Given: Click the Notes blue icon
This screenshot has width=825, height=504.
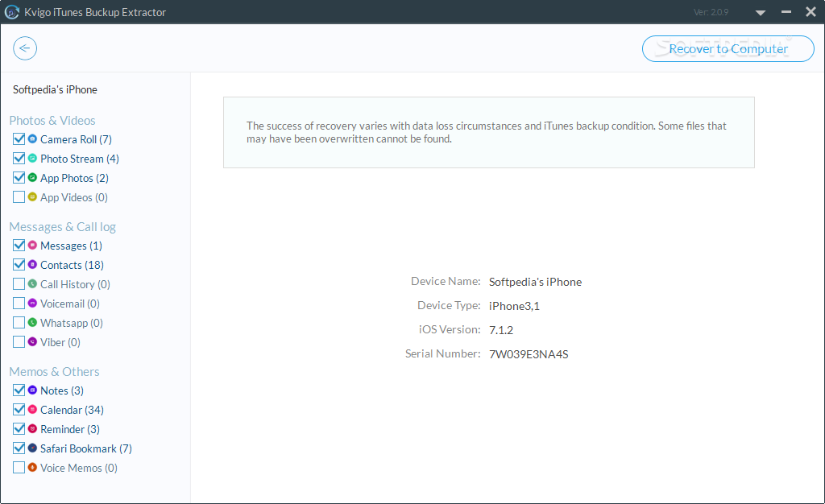Looking at the screenshot, I should coord(32,390).
